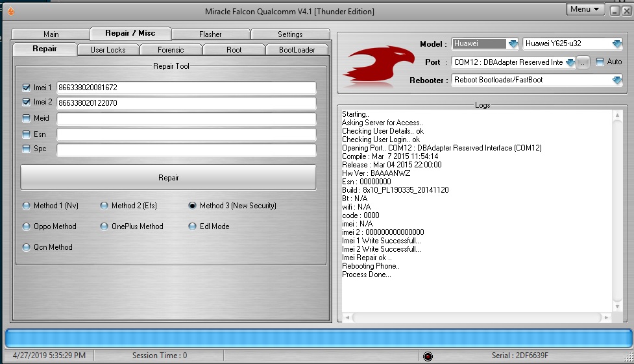634x364 pixels.
Task: Click the Meid input field
Action: 186,119
